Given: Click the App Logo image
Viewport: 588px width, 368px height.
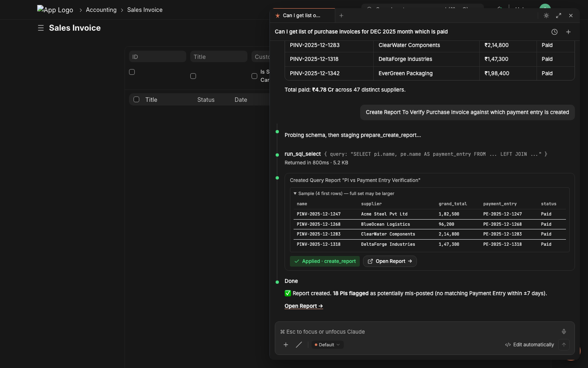Looking at the screenshot, I should 55,9.
